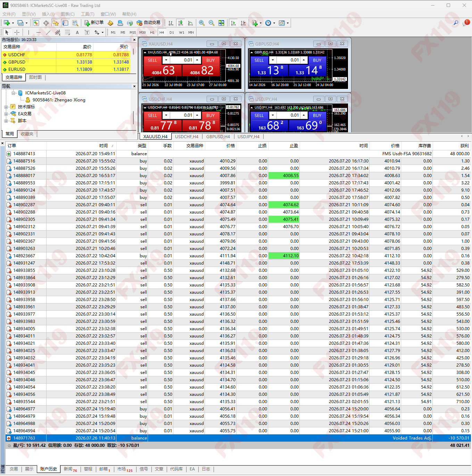Expand the 技术指标 tree node
The image size is (472, 476).
click(x=6, y=107)
